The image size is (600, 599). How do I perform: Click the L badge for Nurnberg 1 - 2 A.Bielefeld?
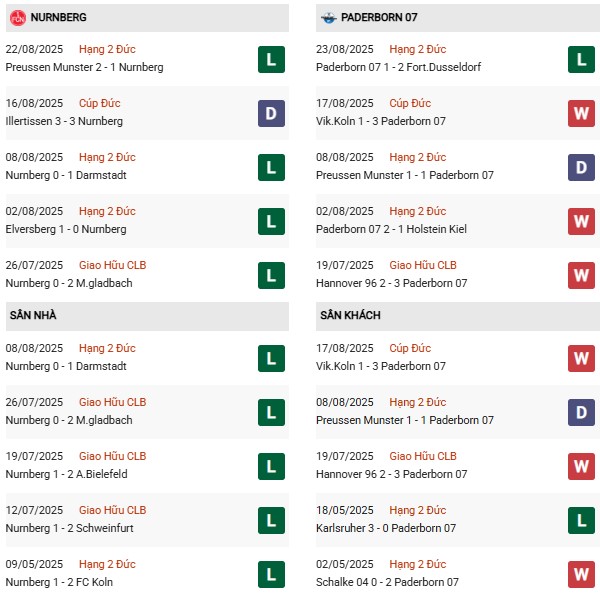tap(270, 466)
